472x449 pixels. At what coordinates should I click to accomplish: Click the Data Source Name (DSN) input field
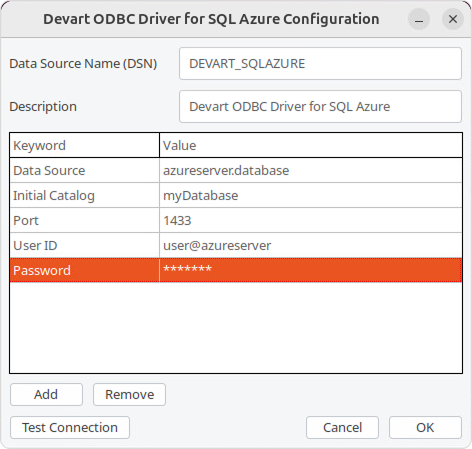tap(320, 64)
